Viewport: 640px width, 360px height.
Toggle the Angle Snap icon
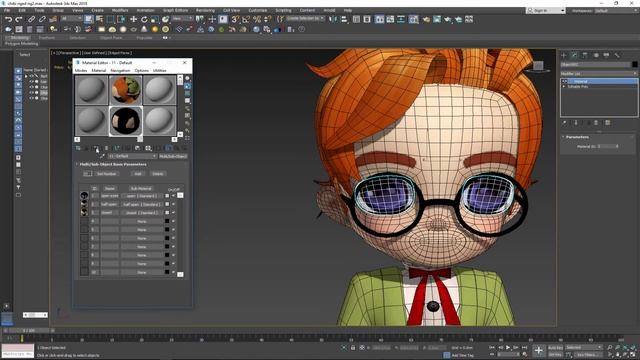[x=246, y=19]
